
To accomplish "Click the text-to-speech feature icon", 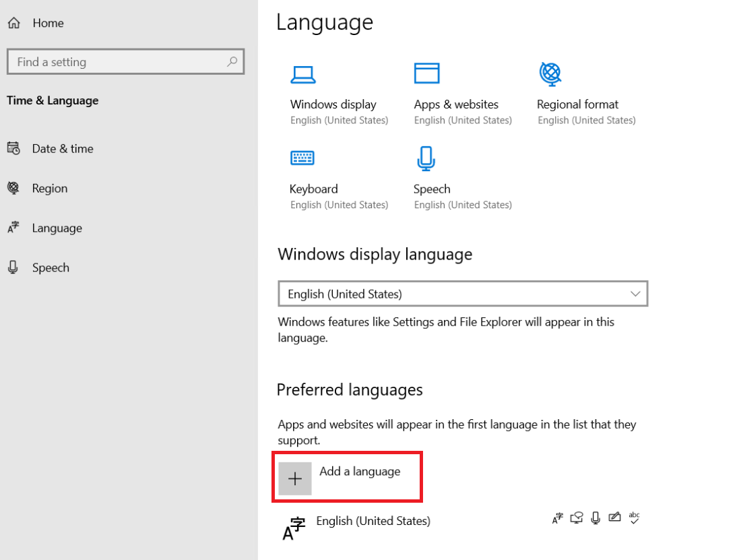I will [x=577, y=518].
